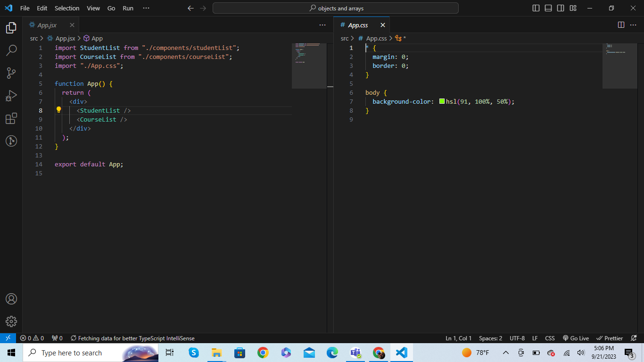Open the Explorer view

click(x=11, y=28)
